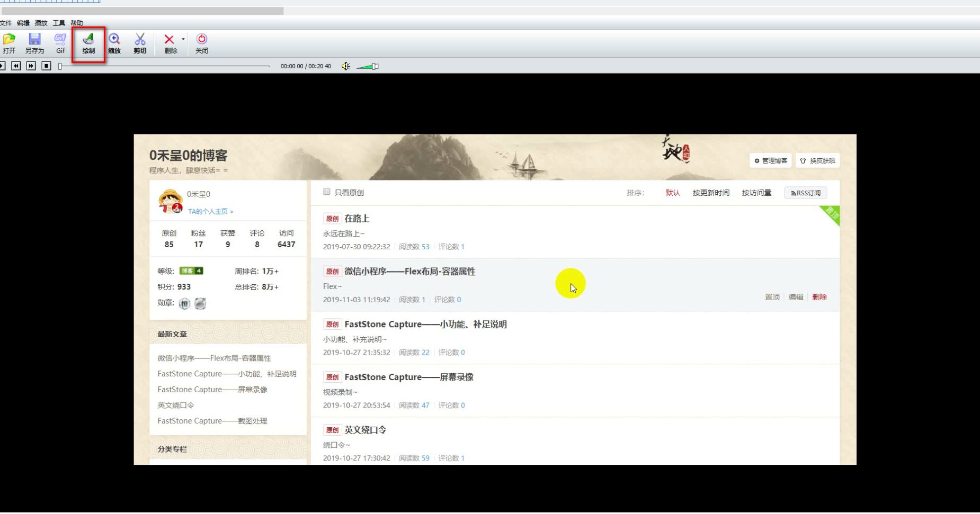Click the 打开 (Open) toolbar icon
Screen dimensions: 980x514
(x=9, y=43)
